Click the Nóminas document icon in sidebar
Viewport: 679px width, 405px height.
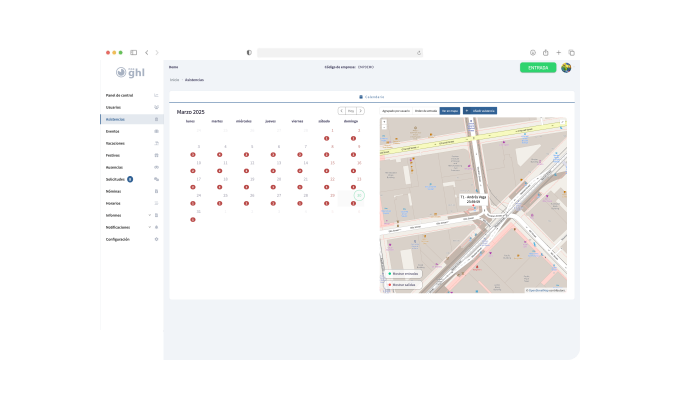tap(156, 191)
